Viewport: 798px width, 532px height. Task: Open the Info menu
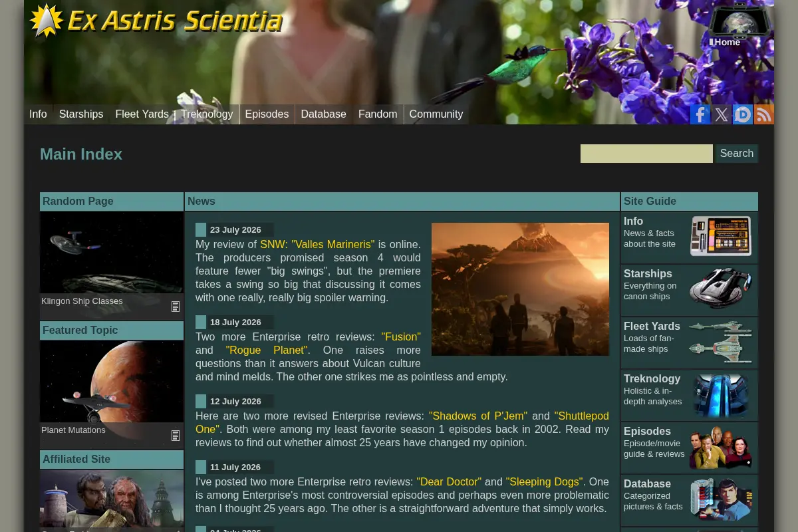(x=38, y=114)
